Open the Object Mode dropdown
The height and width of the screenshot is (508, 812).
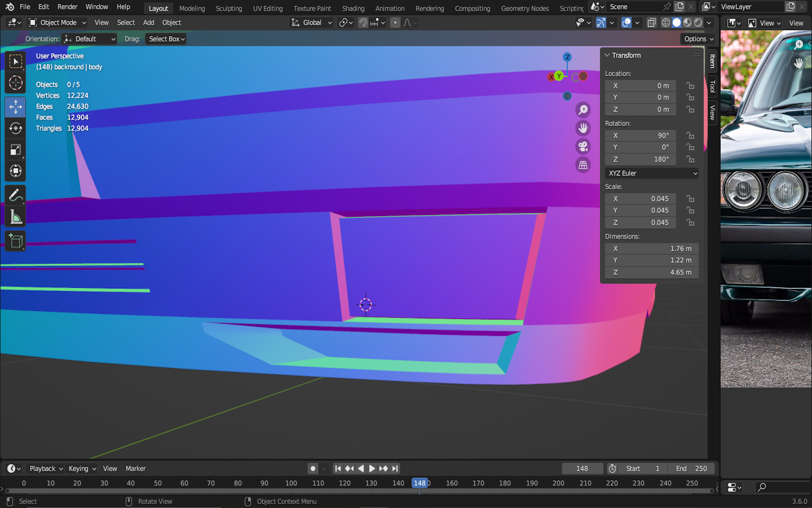tap(58, 23)
